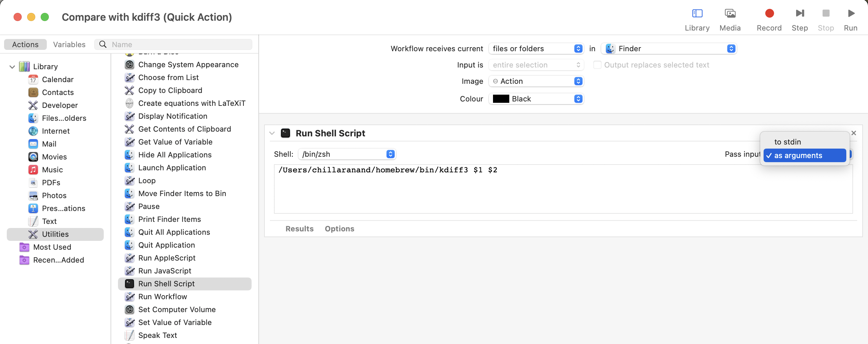Start recording with the Record button
Viewport: 868px width, 344px height.
tap(769, 14)
